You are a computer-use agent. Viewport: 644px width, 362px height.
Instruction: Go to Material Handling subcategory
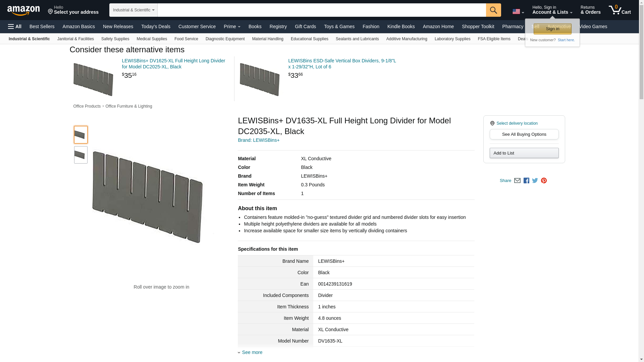point(267,39)
